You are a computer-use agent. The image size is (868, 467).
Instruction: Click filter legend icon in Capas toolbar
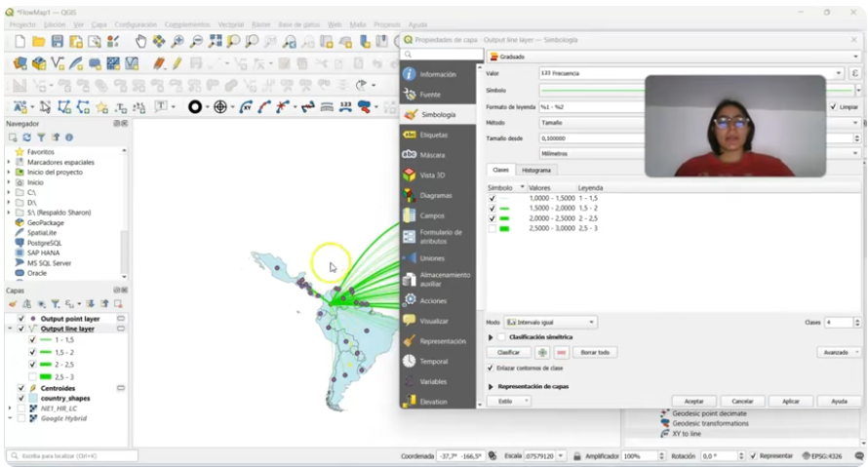[56, 304]
